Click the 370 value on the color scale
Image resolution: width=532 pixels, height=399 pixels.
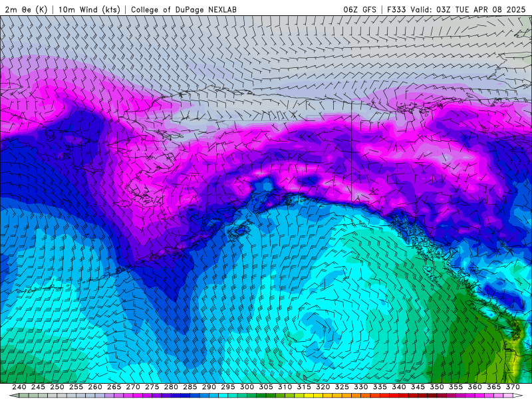[x=513, y=387]
